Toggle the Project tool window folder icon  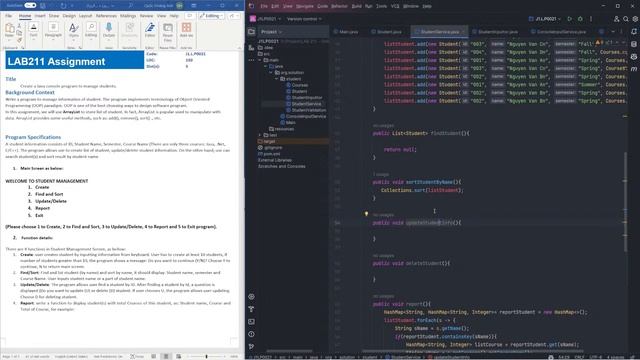point(251,31)
